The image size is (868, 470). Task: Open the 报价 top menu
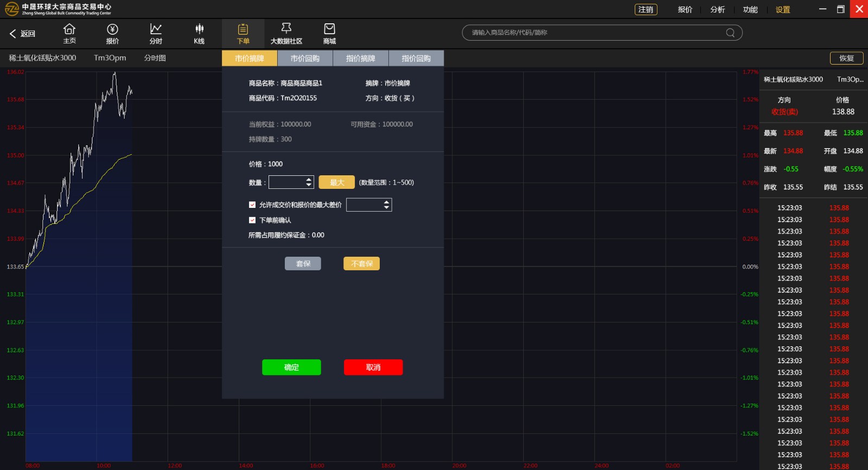tap(685, 9)
